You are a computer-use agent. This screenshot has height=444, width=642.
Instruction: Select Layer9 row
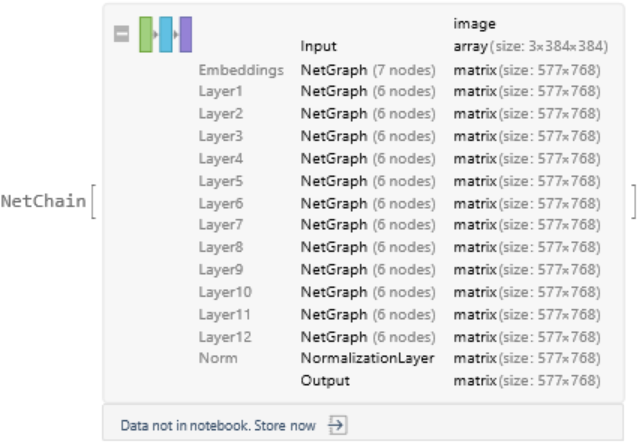point(220,269)
